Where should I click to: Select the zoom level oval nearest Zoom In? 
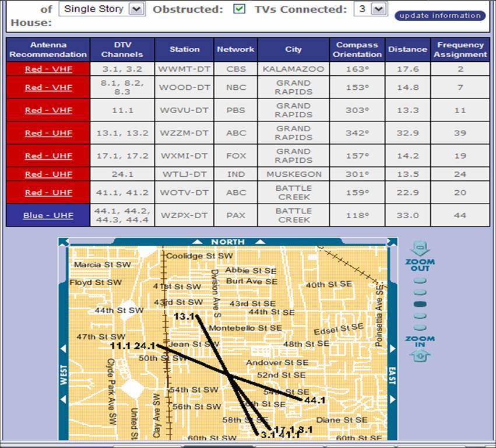tap(420, 327)
